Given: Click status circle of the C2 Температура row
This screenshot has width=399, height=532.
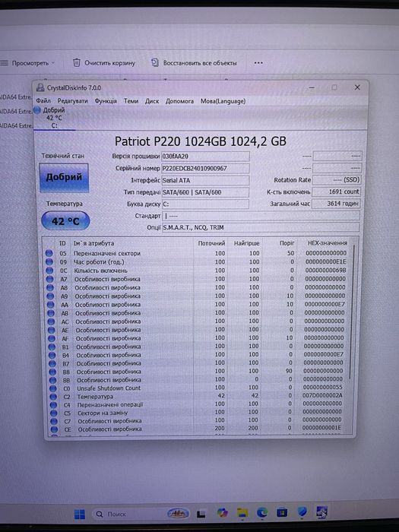Looking at the screenshot, I should [x=53, y=397].
